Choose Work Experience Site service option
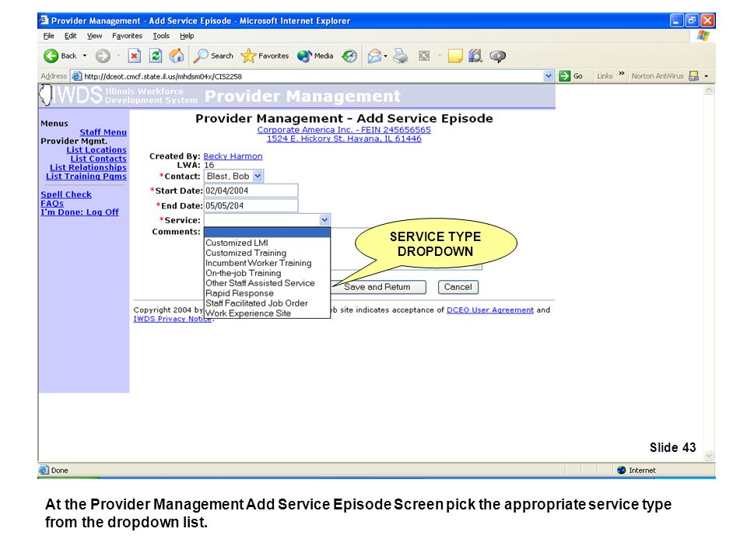747x560 pixels. (x=267, y=313)
